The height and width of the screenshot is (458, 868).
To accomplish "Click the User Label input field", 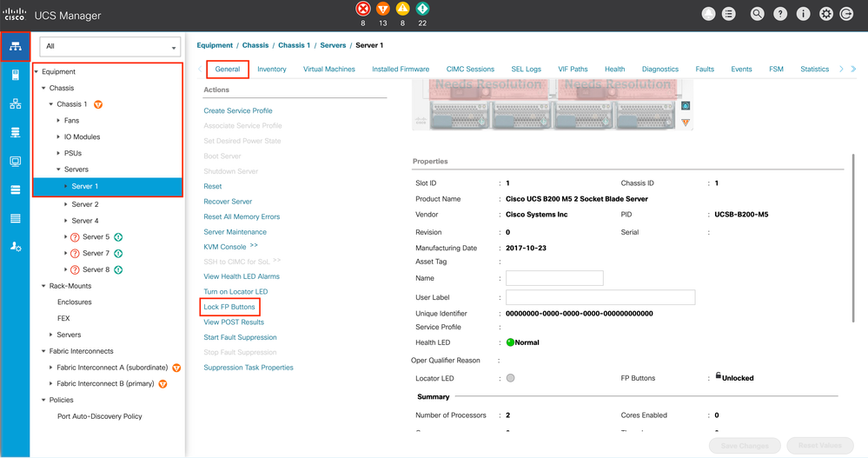I will coord(600,297).
